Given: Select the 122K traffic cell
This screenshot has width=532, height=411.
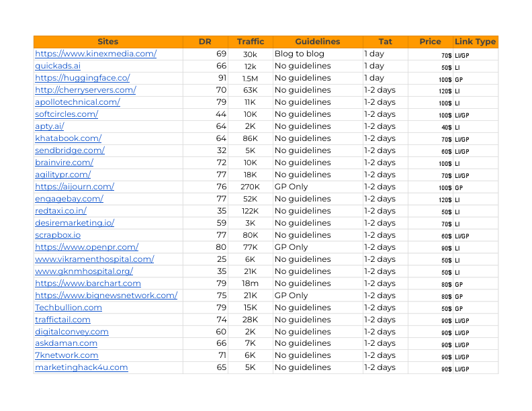Looking at the screenshot, I should (251, 211).
